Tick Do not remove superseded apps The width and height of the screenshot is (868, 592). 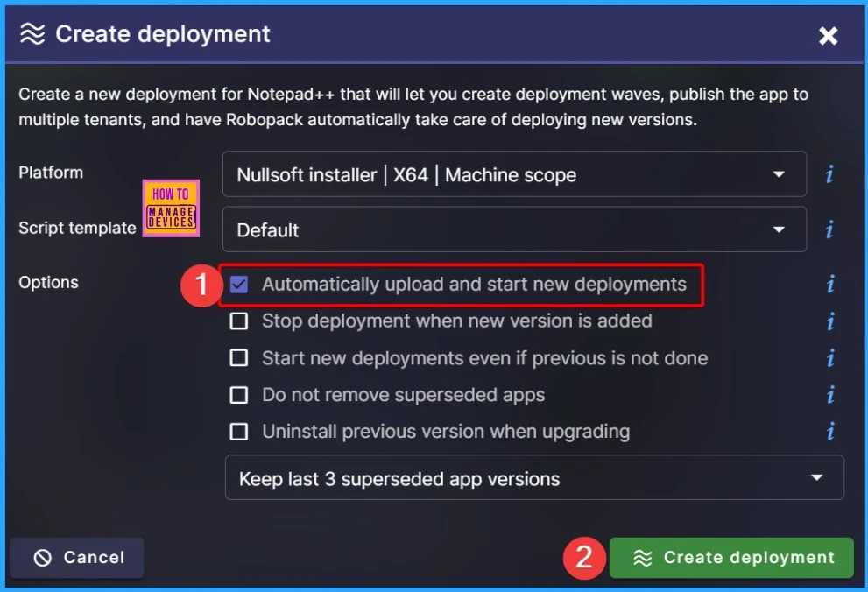pyautogui.click(x=238, y=395)
